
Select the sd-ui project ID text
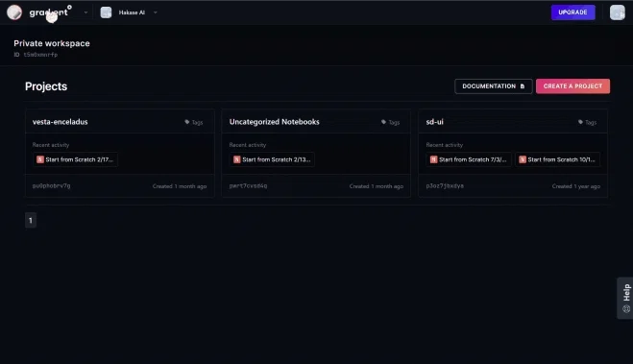[x=445, y=186]
